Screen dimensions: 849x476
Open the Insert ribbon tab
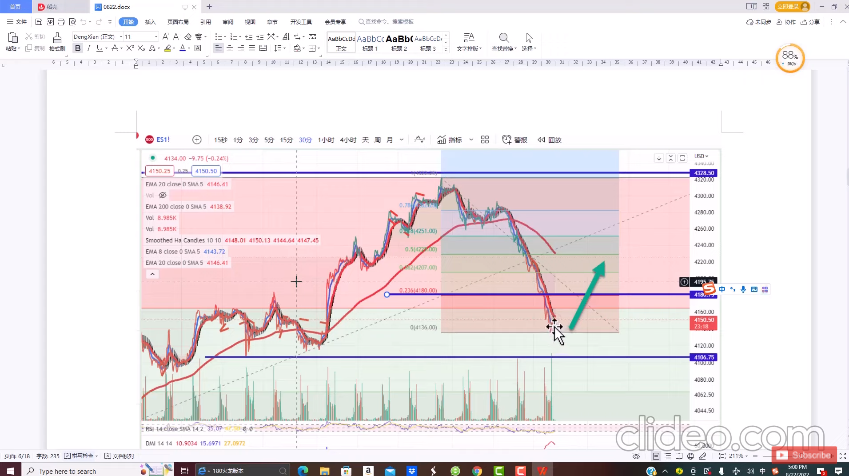click(150, 22)
